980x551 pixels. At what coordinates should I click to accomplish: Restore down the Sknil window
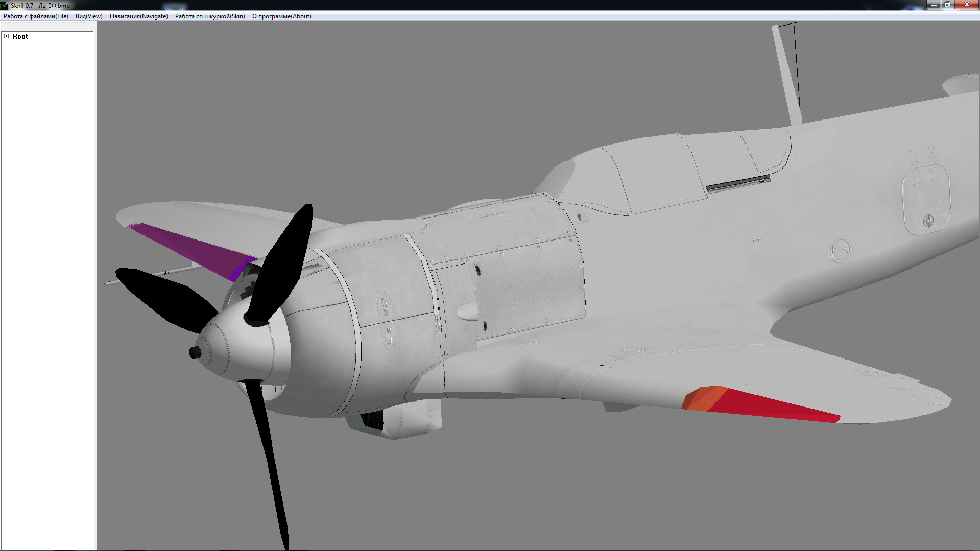pyautogui.click(x=947, y=5)
